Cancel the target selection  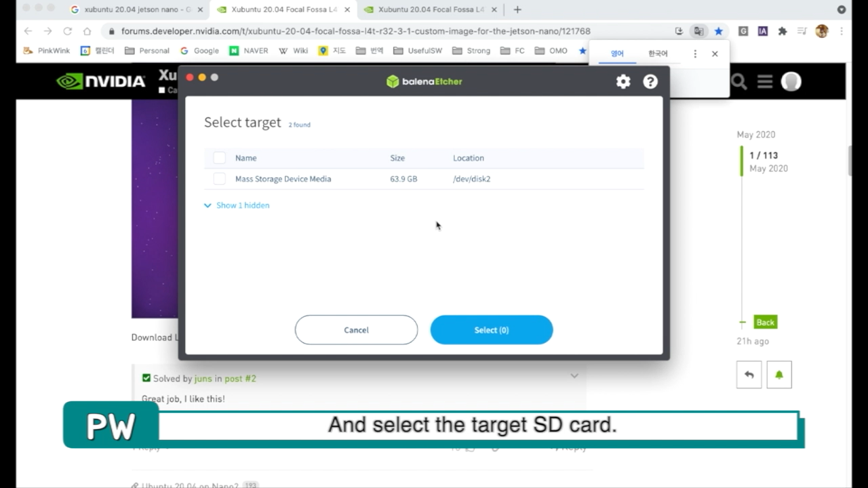click(x=356, y=330)
